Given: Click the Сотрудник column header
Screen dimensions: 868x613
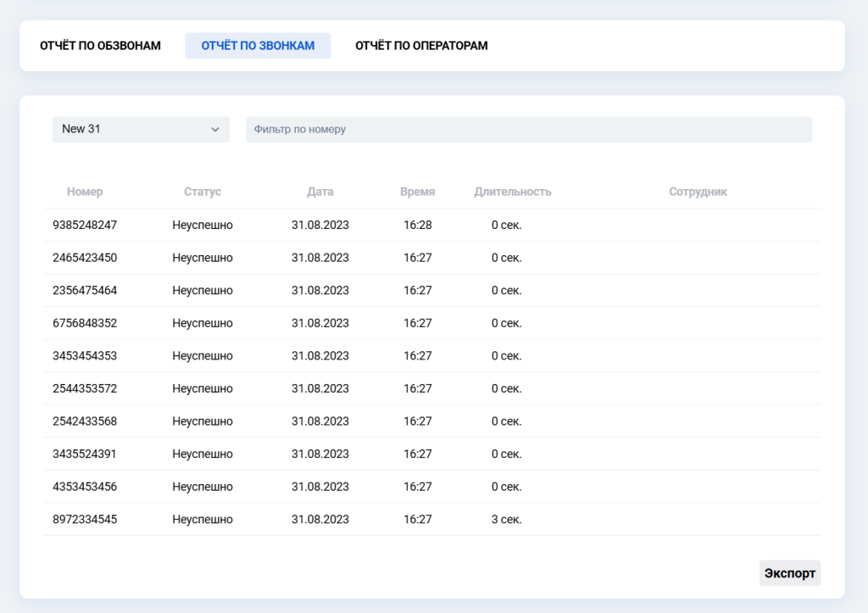Looking at the screenshot, I should (x=698, y=192).
